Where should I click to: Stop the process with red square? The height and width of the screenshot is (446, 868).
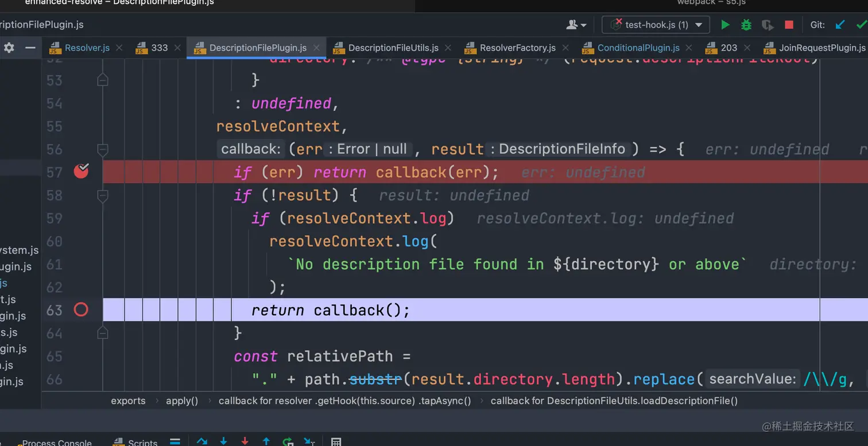pyautogui.click(x=789, y=25)
